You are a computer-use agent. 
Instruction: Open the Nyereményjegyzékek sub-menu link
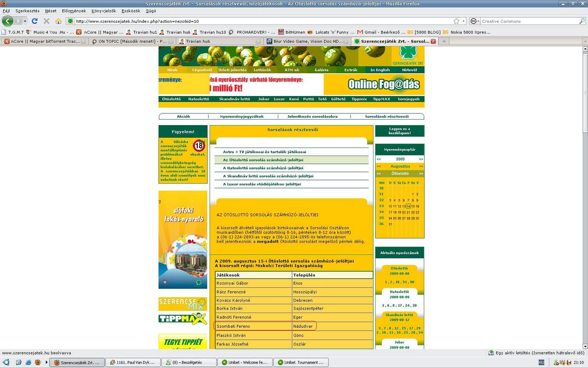242,116
